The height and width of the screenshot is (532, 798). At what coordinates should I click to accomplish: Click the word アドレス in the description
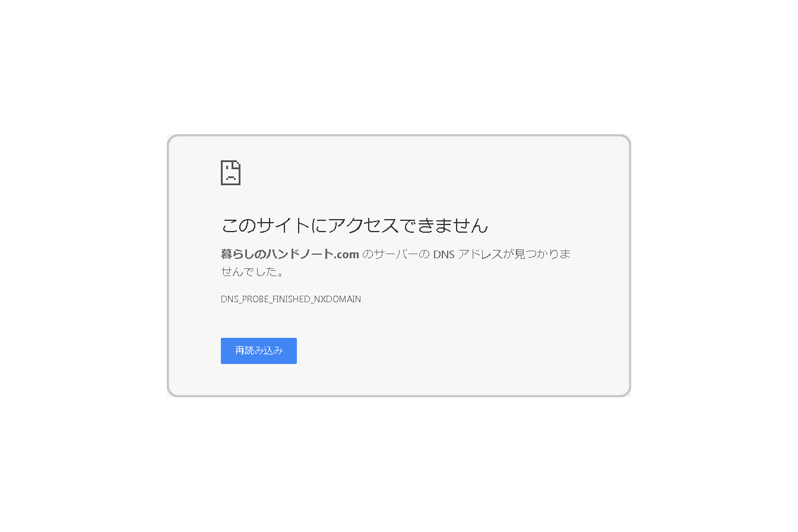click(480, 255)
